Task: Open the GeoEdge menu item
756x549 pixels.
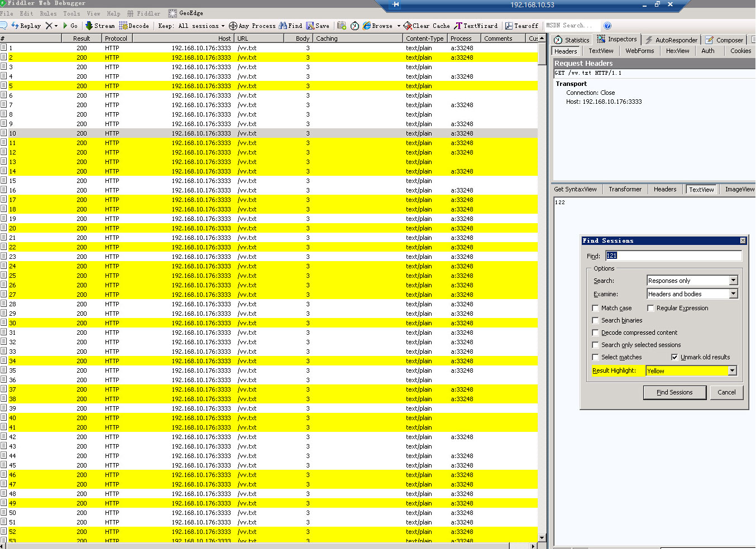Action: click(186, 13)
